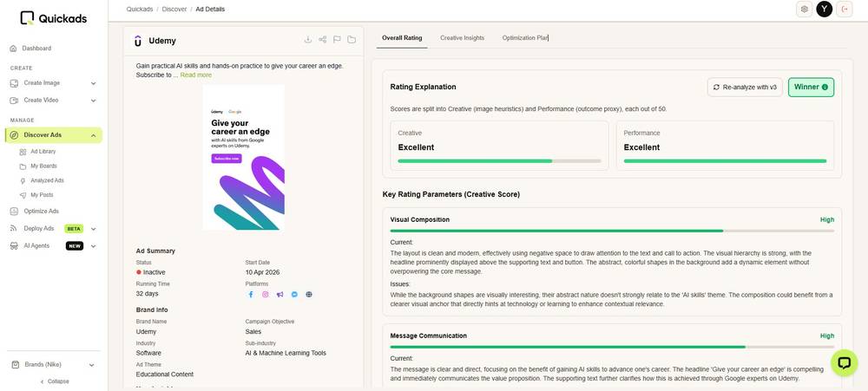Expand the Create Image submenu chevron
Viewport: 868px width, 391px height.
pos(93,83)
